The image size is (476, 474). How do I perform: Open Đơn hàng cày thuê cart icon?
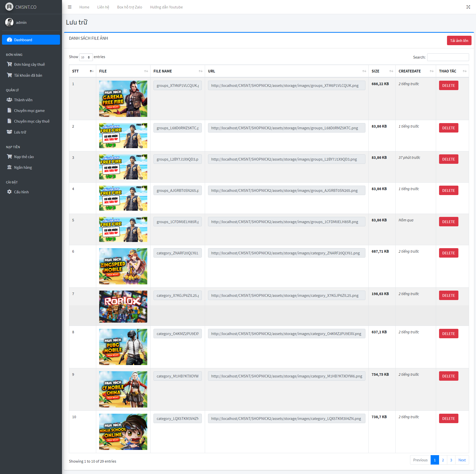point(9,64)
